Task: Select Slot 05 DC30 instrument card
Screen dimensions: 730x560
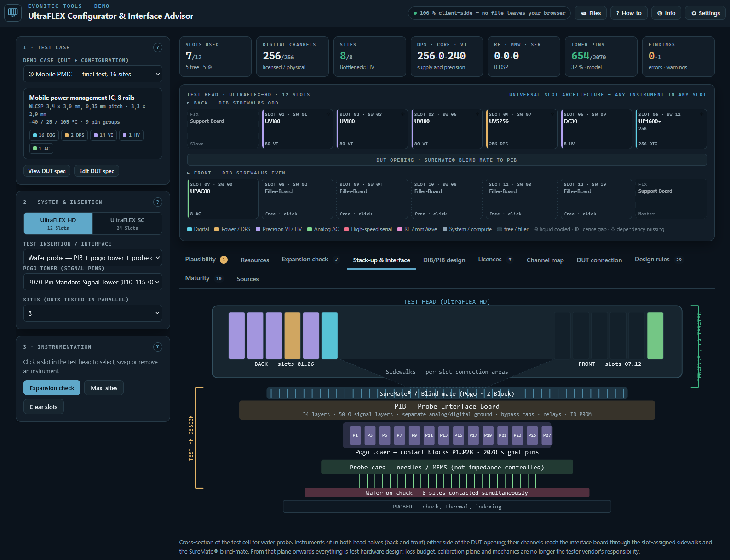Action: click(596, 129)
